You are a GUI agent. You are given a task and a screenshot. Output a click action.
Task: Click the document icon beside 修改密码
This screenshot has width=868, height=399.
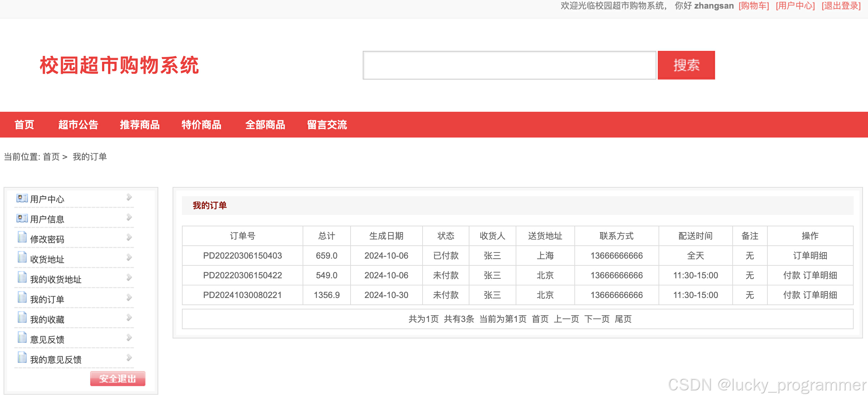tap(22, 237)
